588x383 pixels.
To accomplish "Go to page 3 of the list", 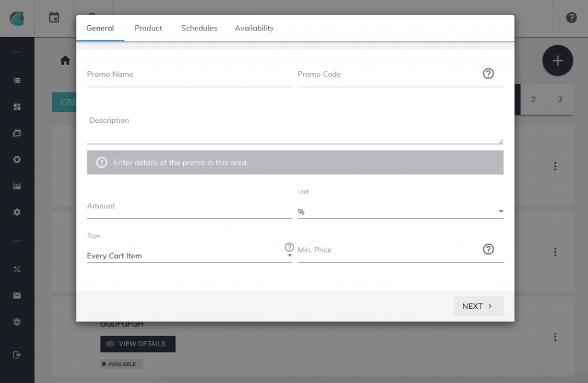I will [x=559, y=99].
